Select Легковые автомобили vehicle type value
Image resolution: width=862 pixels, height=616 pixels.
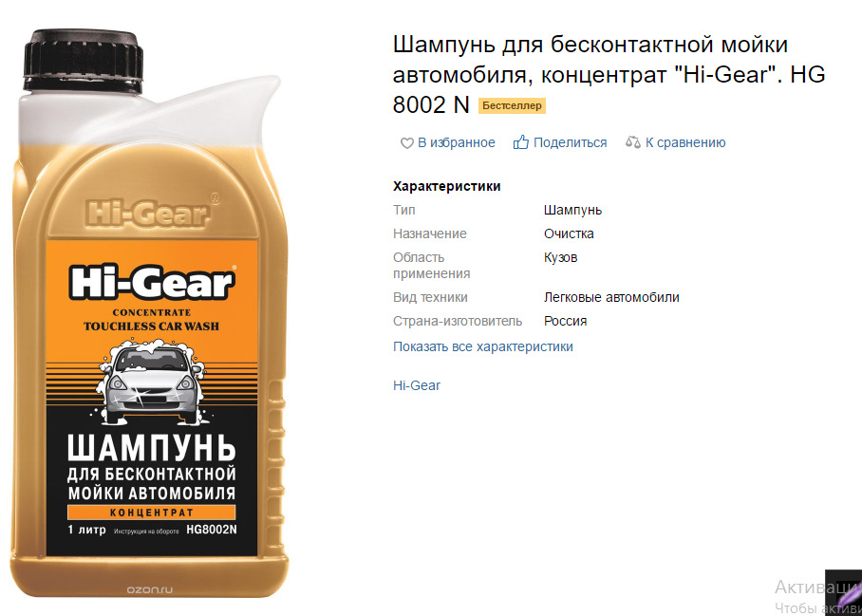tap(611, 297)
